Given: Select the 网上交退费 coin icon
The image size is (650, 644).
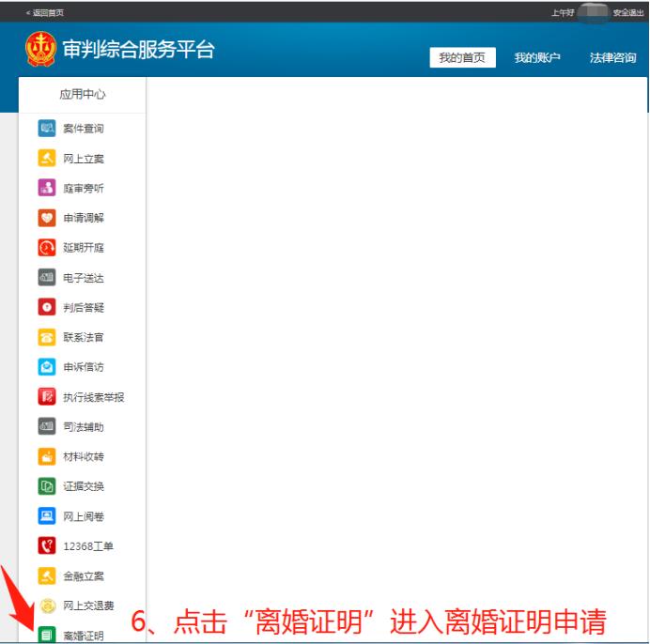Looking at the screenshot, I should (47, 606).
